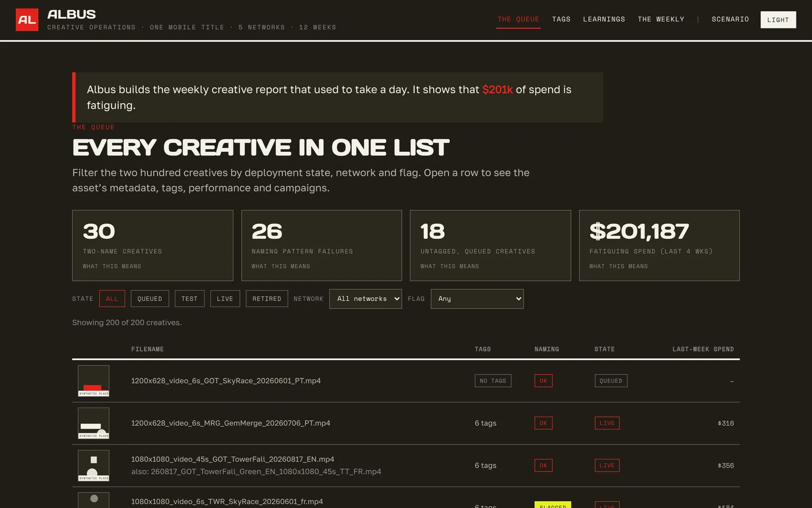
Task: Open The Weekly nav tab
Action: [661, 19]
